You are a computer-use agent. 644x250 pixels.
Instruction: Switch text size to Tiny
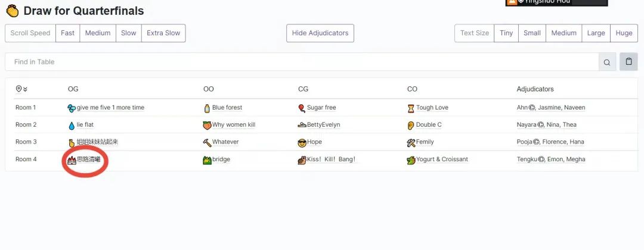click(x=506, y=33)
